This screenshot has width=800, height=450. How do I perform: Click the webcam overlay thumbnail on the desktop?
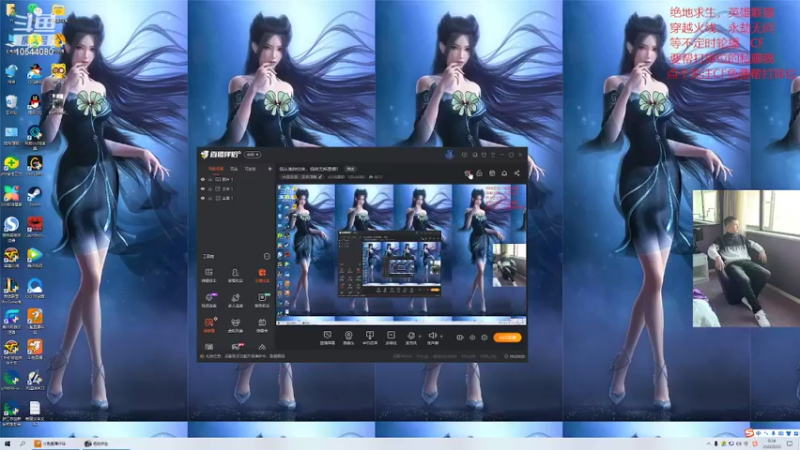(x=746, y=258)
